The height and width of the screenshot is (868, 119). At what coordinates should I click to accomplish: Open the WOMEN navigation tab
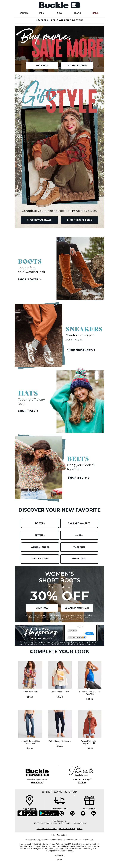[24, 13]
